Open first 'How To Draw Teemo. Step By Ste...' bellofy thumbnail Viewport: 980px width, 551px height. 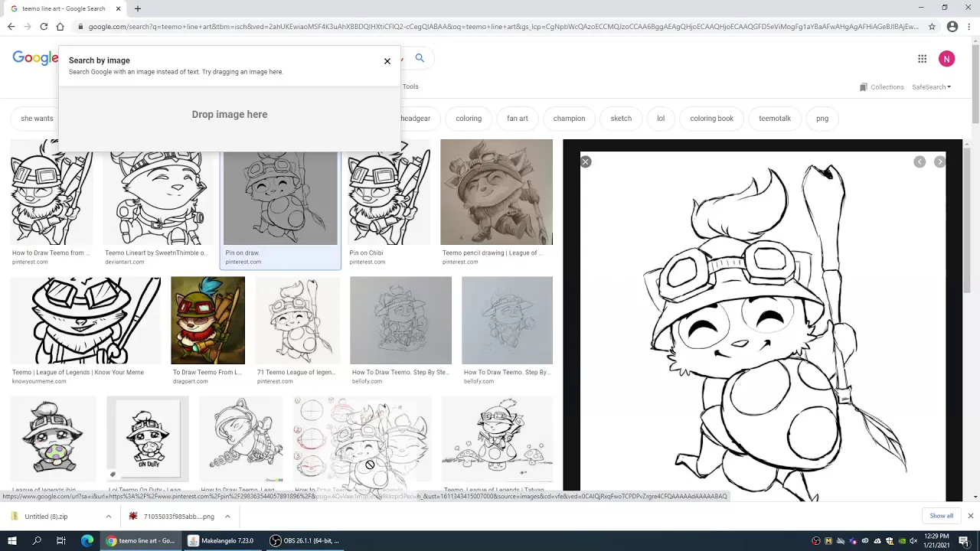(x=400, y=321)
